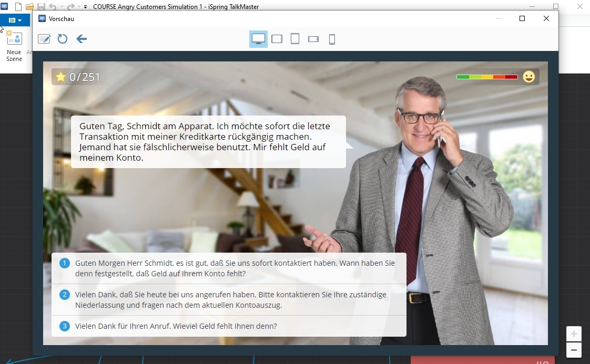The height and width of the screenshot is (364, 590).
Task: Click the iSpring TalkMaster app icon in title bar
Action: (4, 6)
